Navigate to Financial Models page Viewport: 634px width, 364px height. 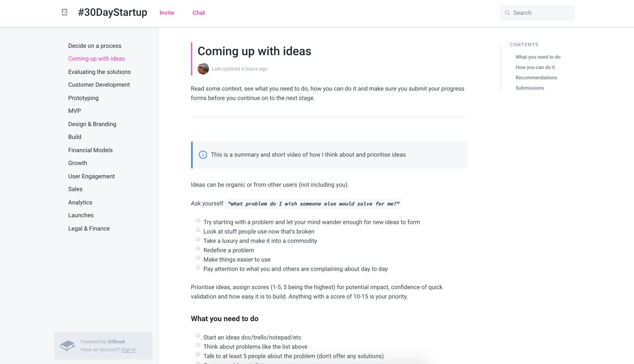point(90,150)
